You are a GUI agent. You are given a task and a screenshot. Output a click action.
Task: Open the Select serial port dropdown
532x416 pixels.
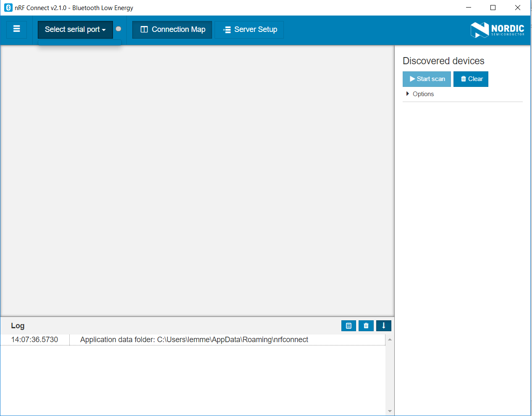click(75, 29)
